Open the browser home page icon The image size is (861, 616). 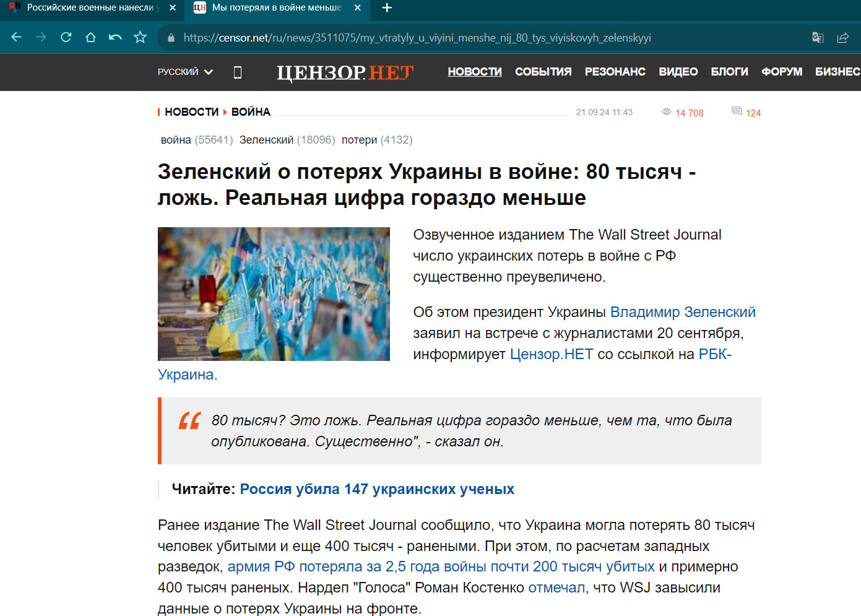click(90, 37)
